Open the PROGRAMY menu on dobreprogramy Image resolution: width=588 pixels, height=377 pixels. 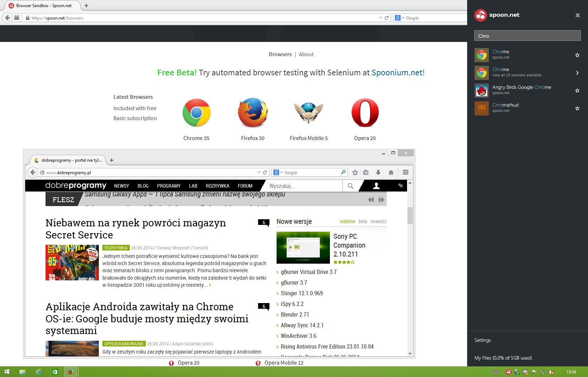(x=169, y=186)
